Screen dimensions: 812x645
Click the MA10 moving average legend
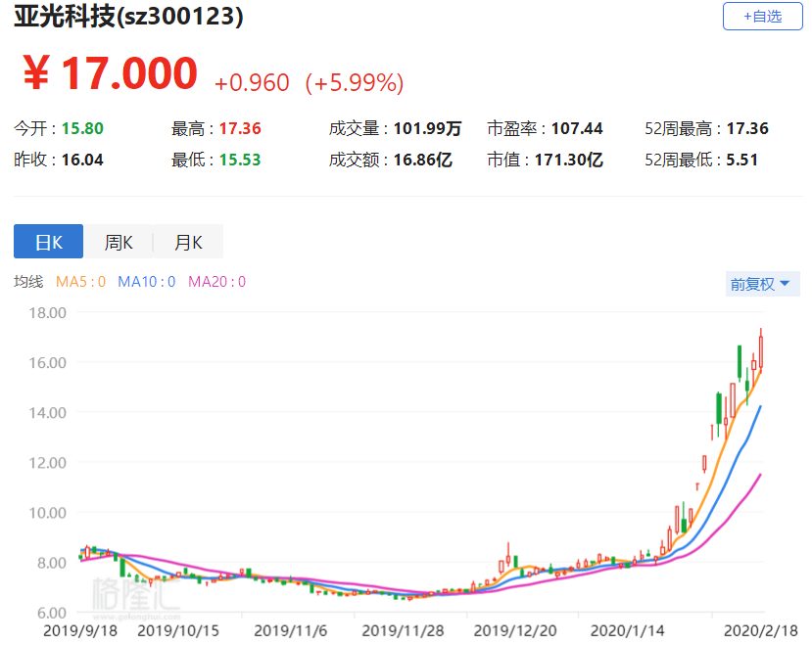pyautogui.click(x=147, y=282)
